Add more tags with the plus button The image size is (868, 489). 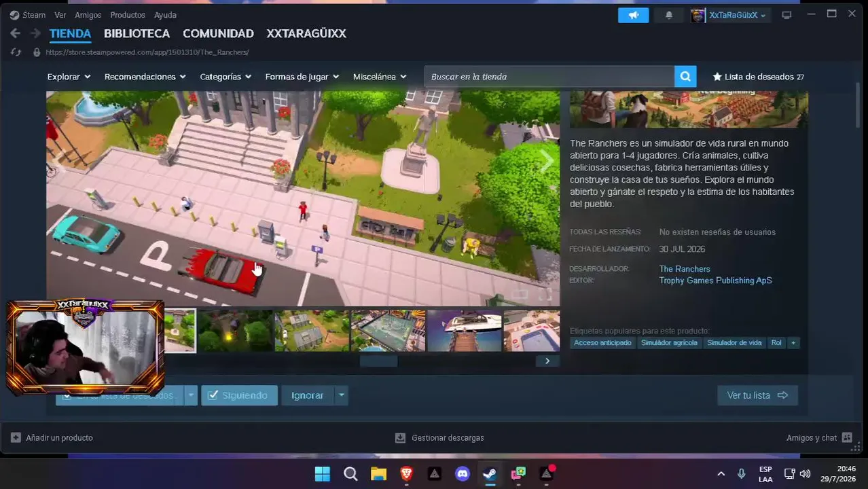[793, 343]
